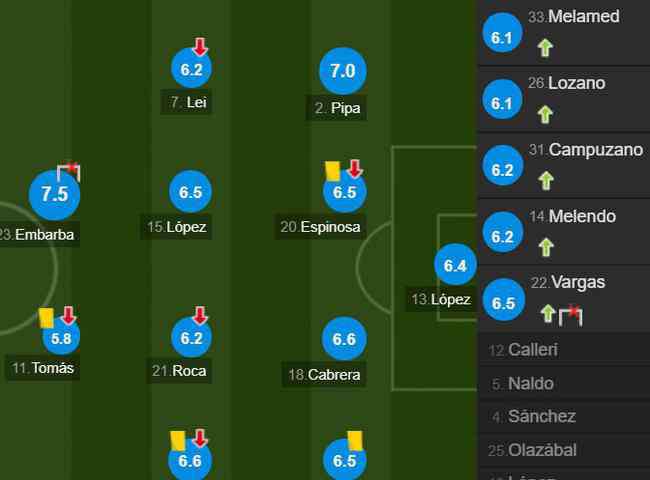Click Embarba's 7.5 rating circle

coord(54,194)
